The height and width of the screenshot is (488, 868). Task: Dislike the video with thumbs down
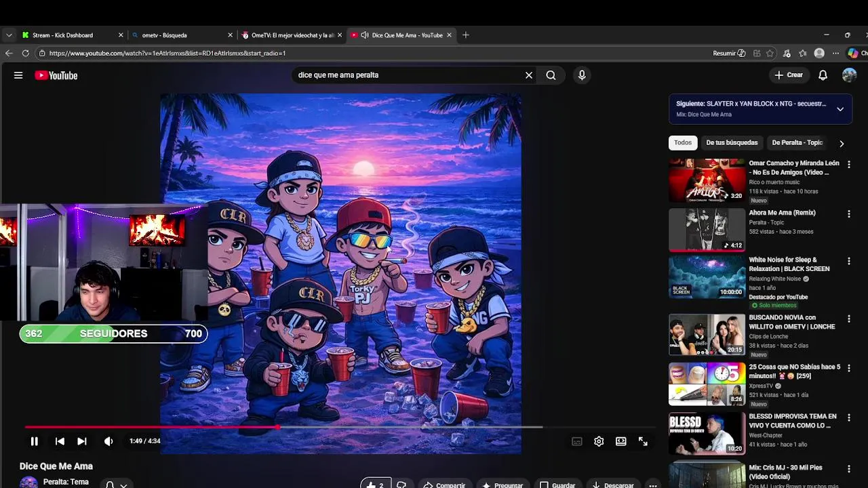click(401, 485)
